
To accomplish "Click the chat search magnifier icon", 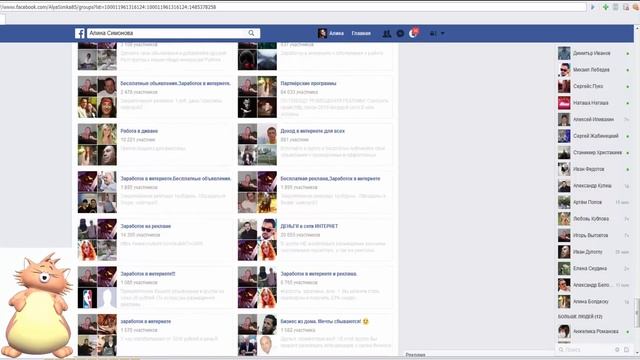I will (561, 350).
